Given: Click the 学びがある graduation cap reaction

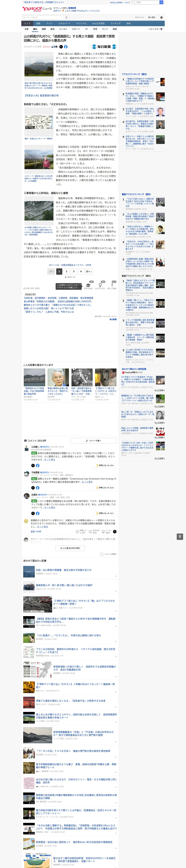Looking at the screenshot, I should [x=89, y=285].
